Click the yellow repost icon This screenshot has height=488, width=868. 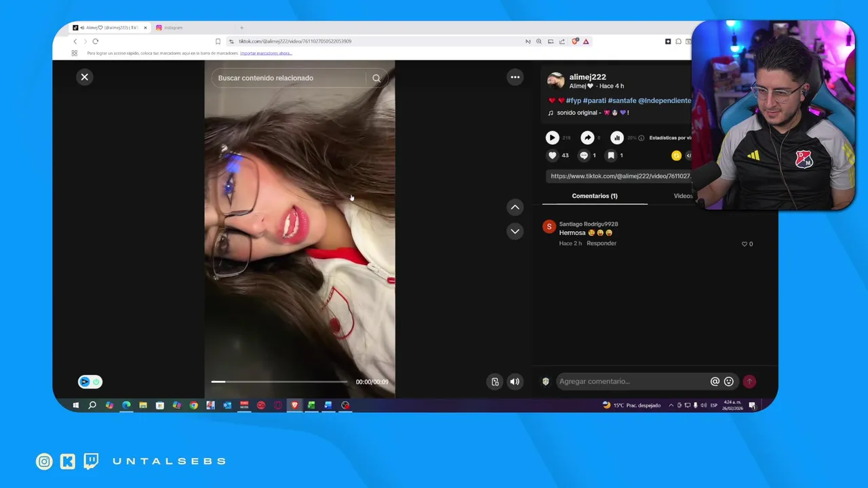tap(676, 155)
